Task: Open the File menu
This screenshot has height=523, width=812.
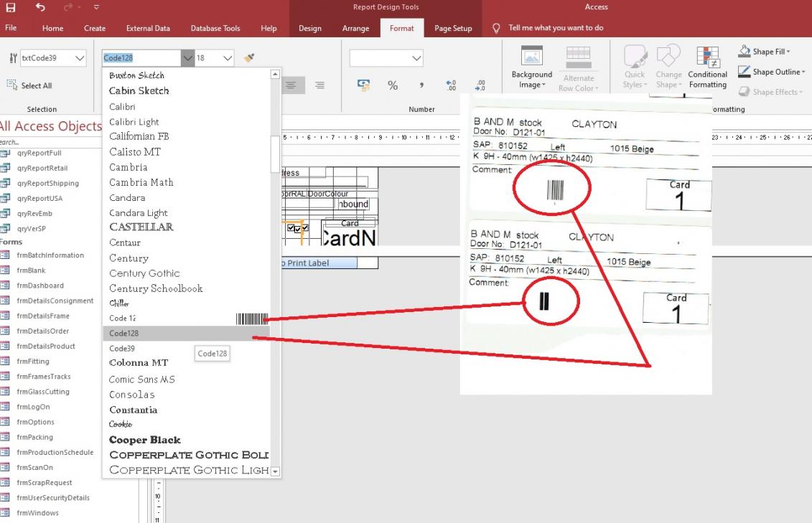Action: pyautogui.click(x=11, y=28)
